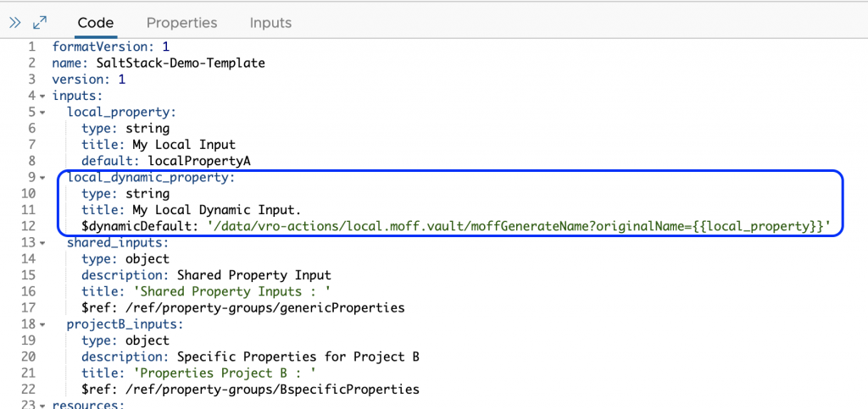The width and height of the screenshot is (868, 409).
Task: Fold the projectB_inputs block
Action: point(42,324)
